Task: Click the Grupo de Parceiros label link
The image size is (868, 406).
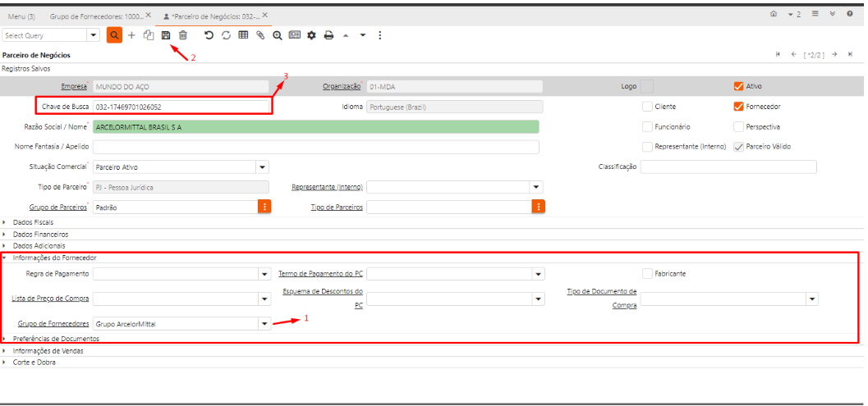Action: pos(57,208)
